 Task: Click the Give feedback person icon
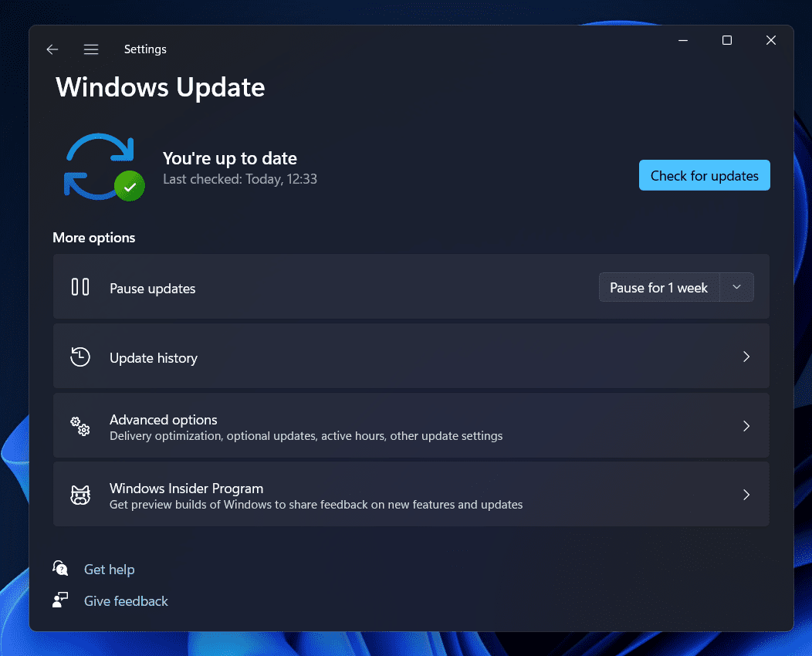coord(60,600)
